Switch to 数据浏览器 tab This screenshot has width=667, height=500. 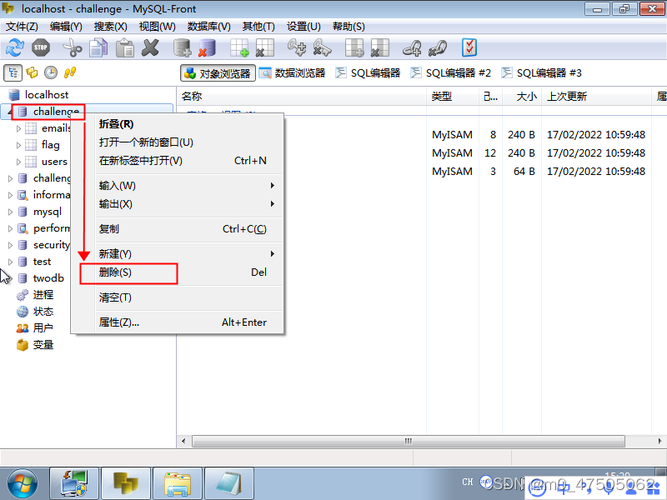292,73
